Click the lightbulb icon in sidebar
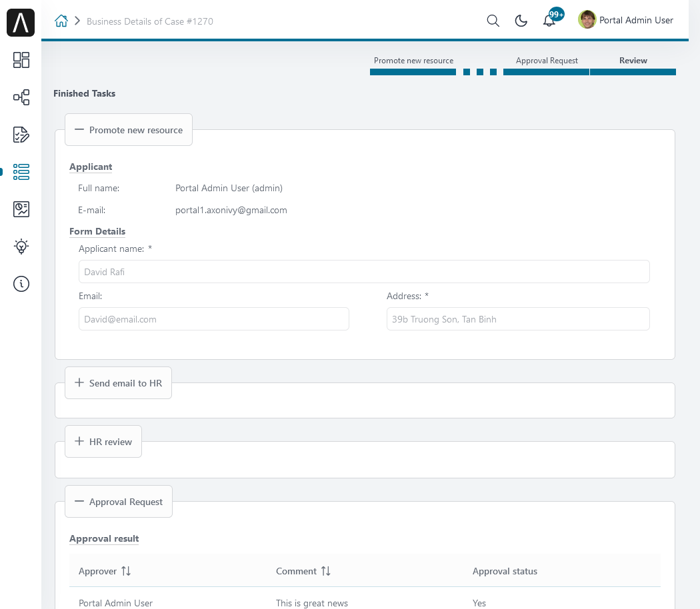 [x=21, y=247]
